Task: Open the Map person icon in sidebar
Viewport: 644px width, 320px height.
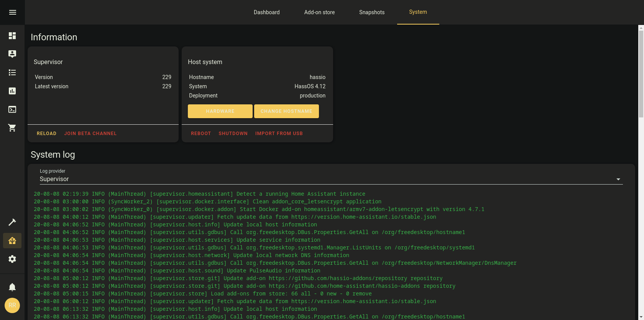Action: 12,54
